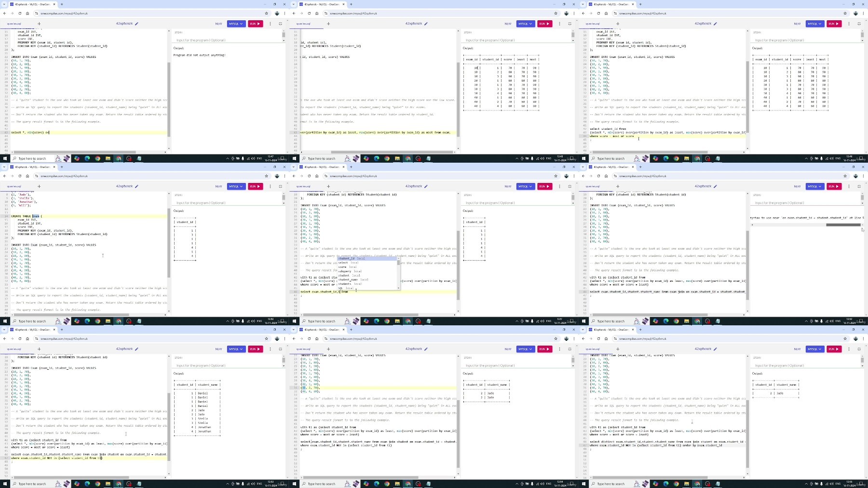Open the tab search chevron in top-left browser

tap(4, 4)
